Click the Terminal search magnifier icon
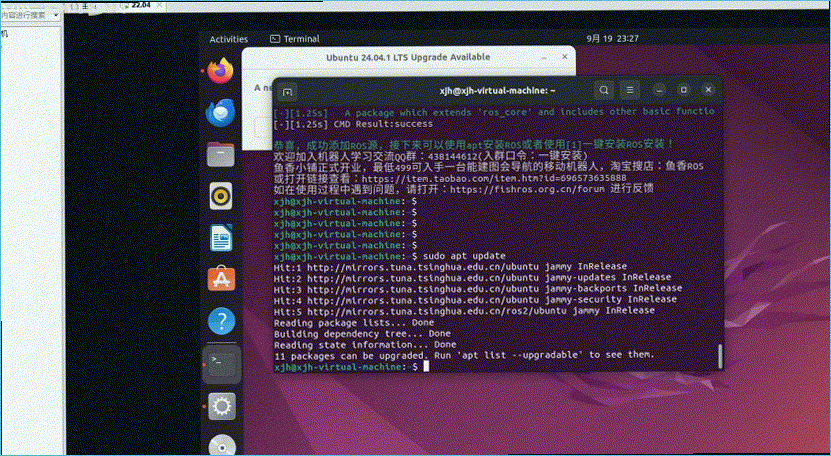This screenshot has width=831, height=456. (x=604, y=90)
